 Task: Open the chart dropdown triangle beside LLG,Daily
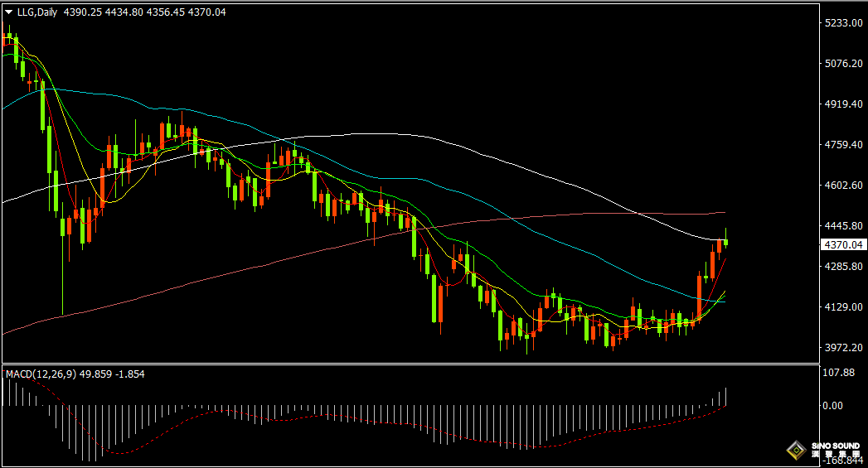point(9,12)
